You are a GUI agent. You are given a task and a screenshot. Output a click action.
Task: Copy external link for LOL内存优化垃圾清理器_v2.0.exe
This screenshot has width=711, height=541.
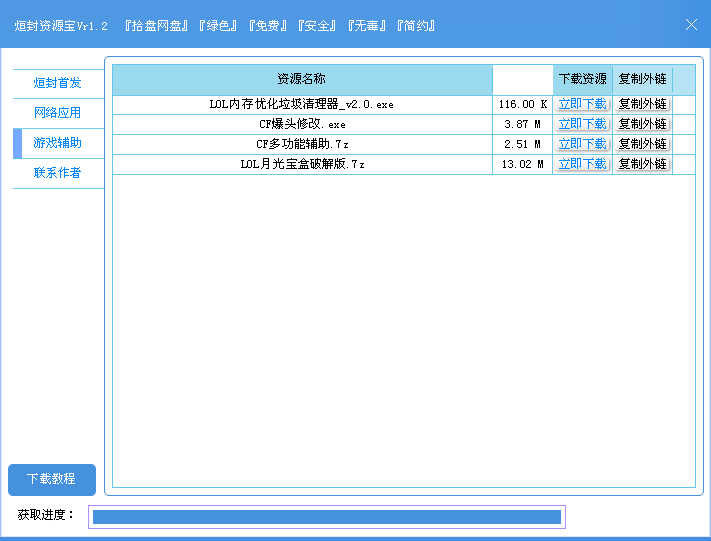[642, 104]
